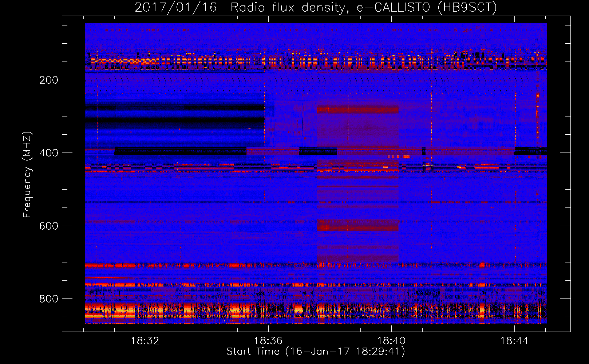The image size is (589, 364).
Task: Click the 400 frequency tick label
Action: point(49,153)
